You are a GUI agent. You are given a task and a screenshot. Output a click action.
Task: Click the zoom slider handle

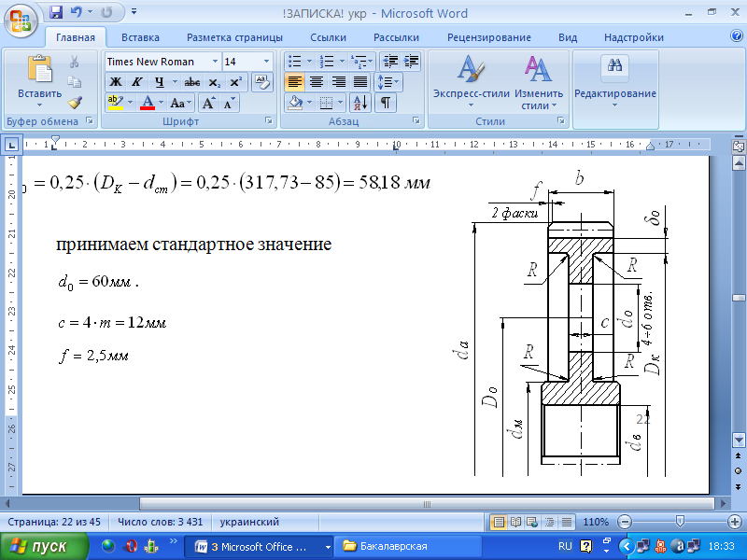point(680,522)
